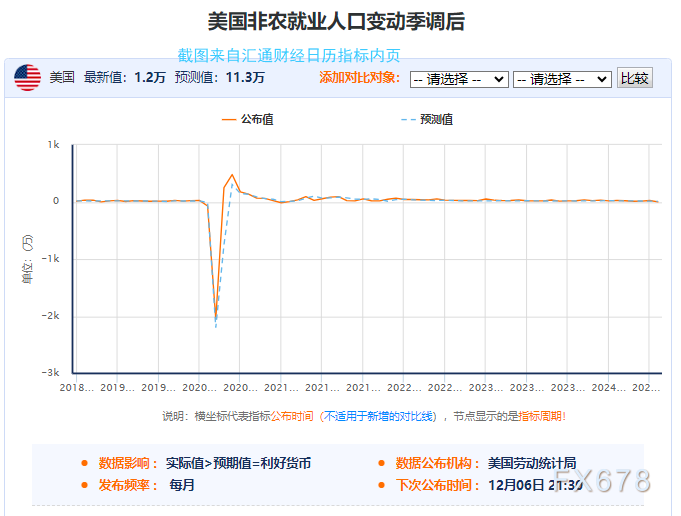Viewport: 681px width, 516px height.
Task: Open the first 请选择 comparison dropdown
Action: pos(459,79)
